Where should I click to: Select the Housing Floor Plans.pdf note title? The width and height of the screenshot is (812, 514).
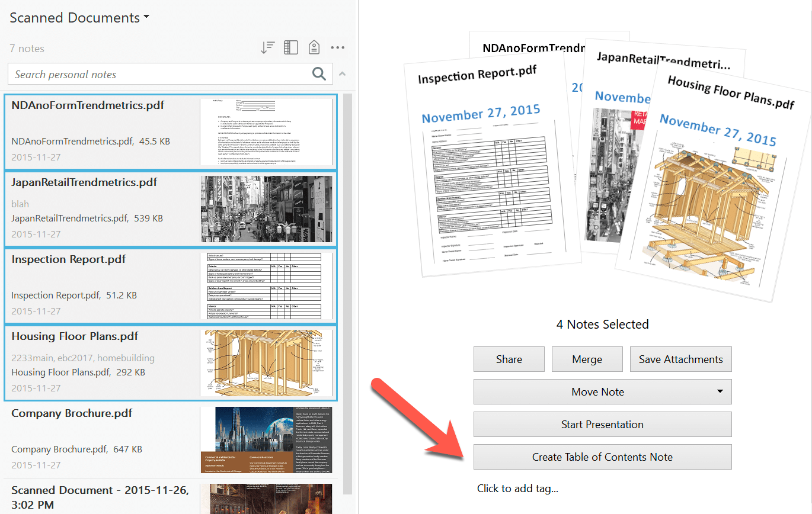point(75,336)
